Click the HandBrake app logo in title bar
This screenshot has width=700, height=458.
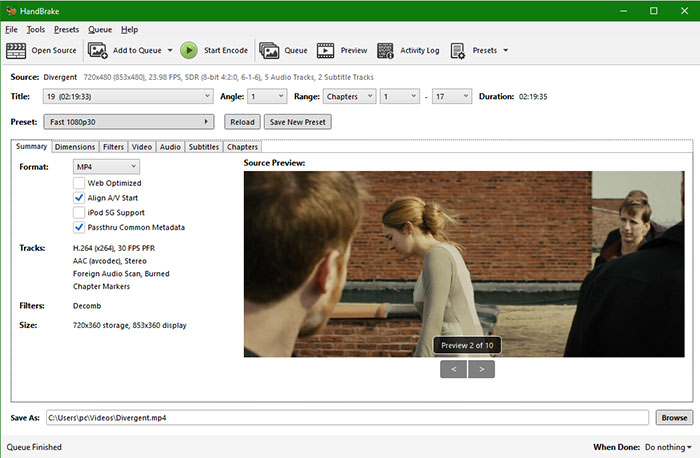click(x=11, y=11)
